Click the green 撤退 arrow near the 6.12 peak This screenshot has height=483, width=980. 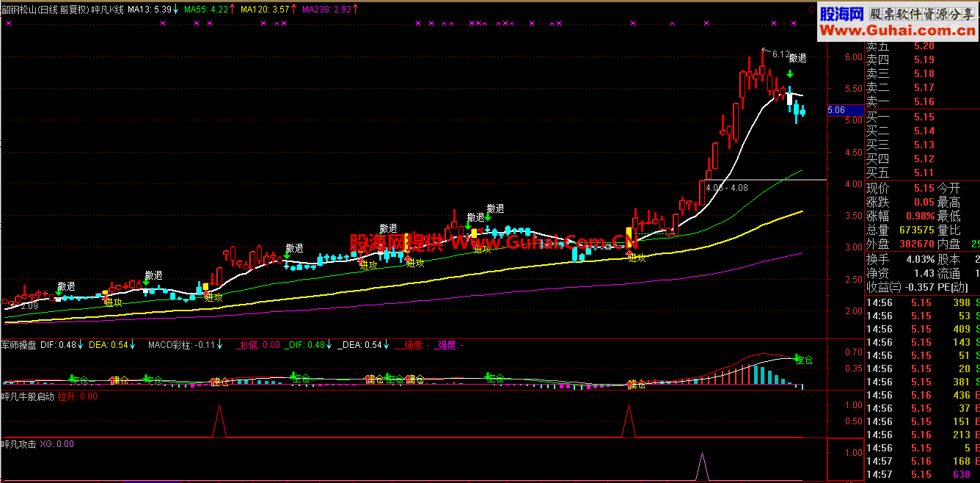(x=790, y=74)
